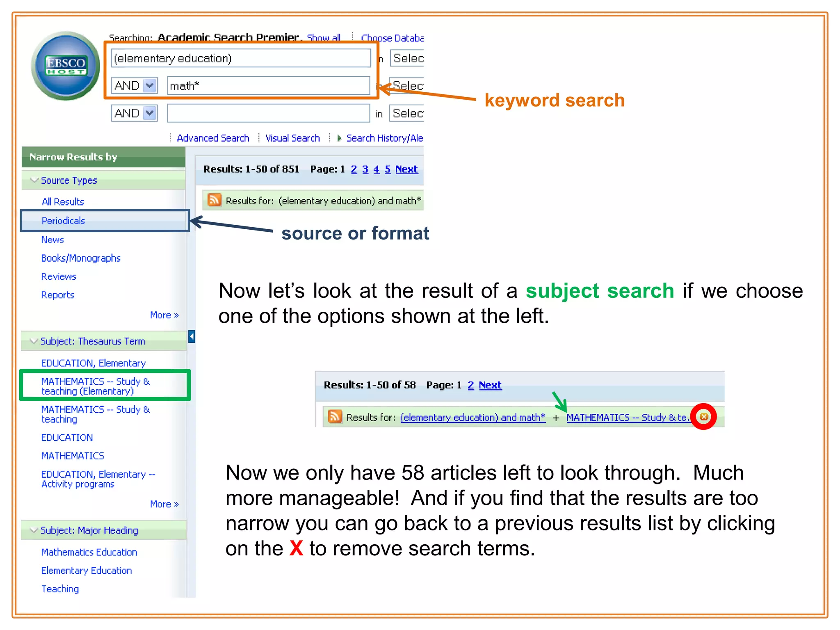
Task: Click the RSS icon beside 851 results query
Action: (215, 200)
